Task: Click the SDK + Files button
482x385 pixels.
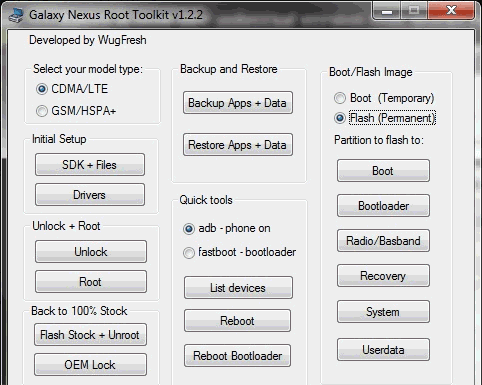Action: click(x=90, y=165)
